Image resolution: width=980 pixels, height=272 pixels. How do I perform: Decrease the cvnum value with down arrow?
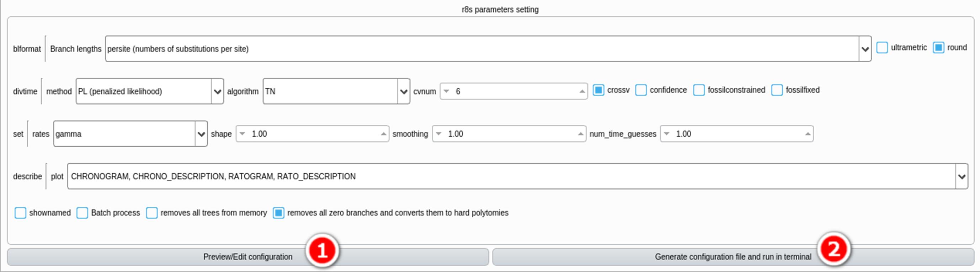447,91
